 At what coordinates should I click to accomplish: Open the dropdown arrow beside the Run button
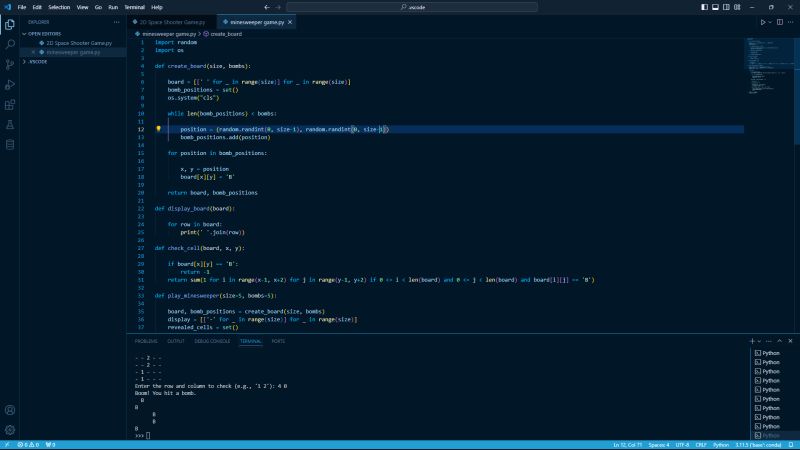pyautogui.click(x=771, y=21)
